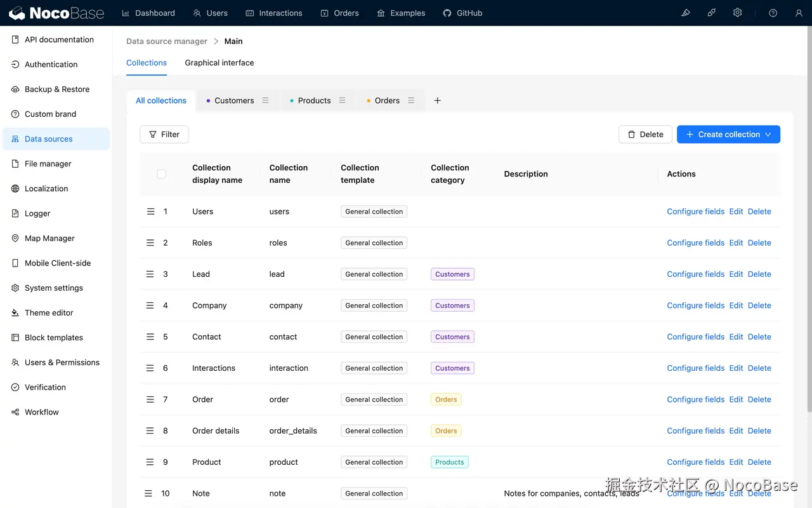The height and width of the screenshot is (508, 812).
Task: Open Map Manager from the sidebar
Action: pos(49,238)
